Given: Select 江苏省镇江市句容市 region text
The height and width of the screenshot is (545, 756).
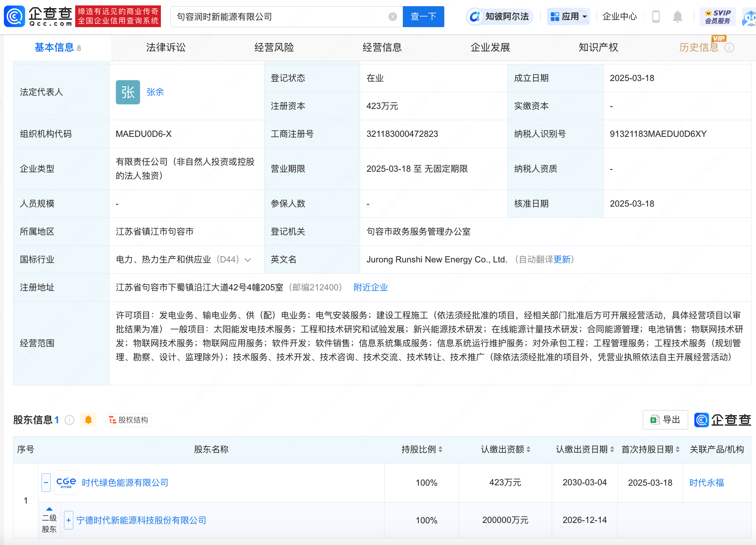Looking at the screenshot, I should 155,232.
